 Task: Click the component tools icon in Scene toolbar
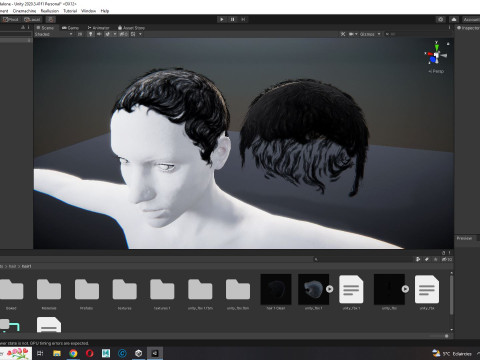343,34
